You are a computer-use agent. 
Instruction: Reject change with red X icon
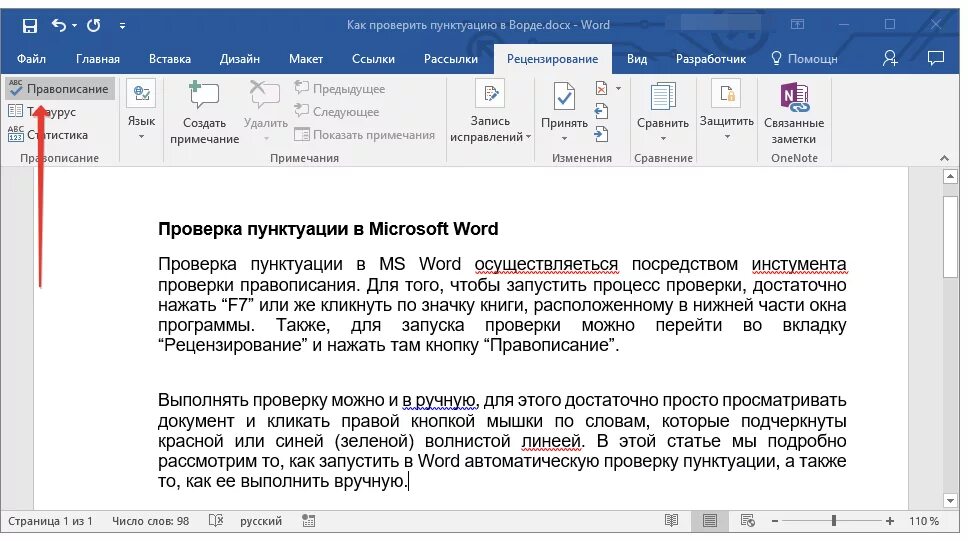pos(601,89)
